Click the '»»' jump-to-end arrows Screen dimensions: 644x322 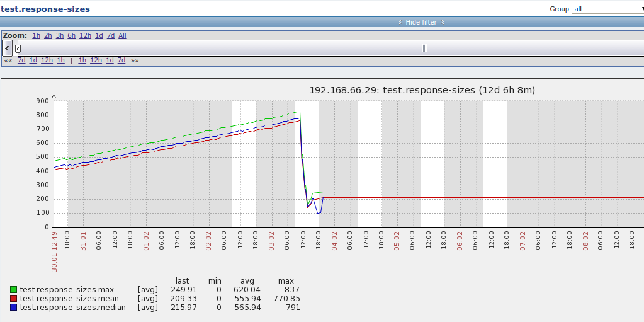point(135,60)
